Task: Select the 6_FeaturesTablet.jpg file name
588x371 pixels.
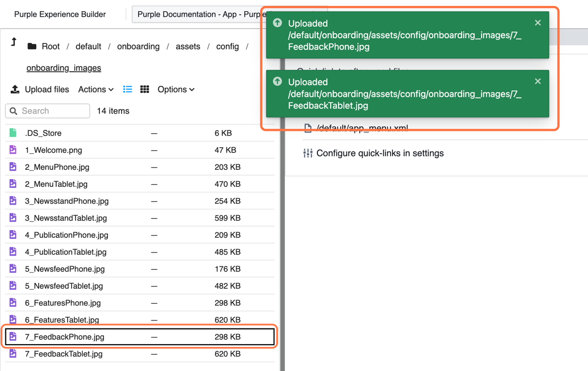Action: point(62,320)
